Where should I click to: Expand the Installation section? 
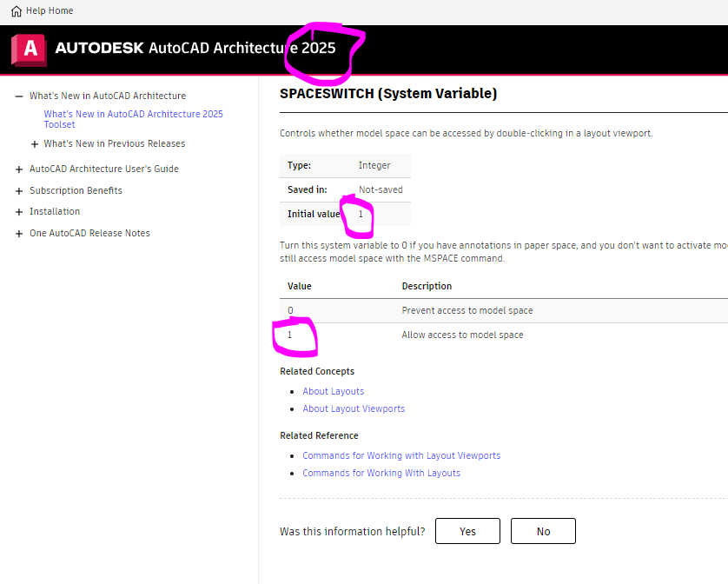pos(18,211)
